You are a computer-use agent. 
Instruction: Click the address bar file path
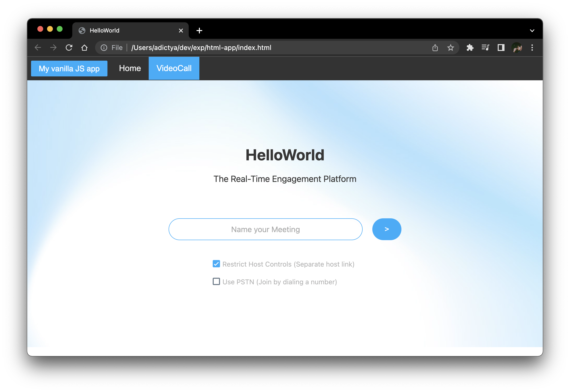click(x=200, y=48)
